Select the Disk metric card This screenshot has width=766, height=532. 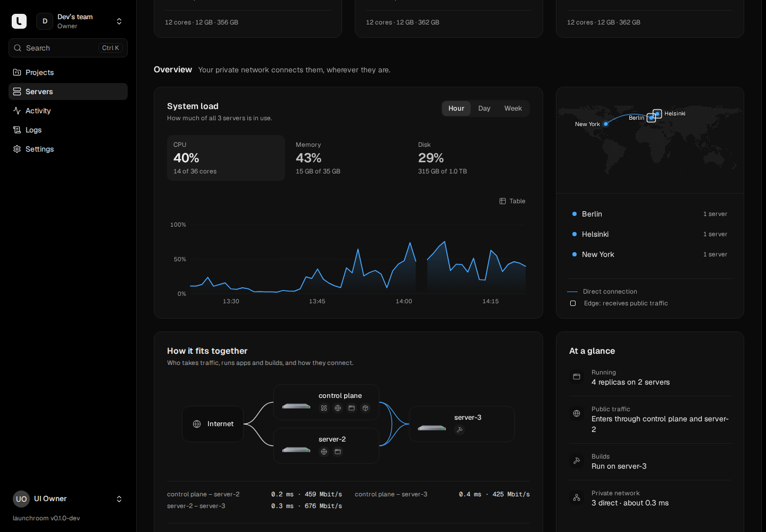coord(471,158)
